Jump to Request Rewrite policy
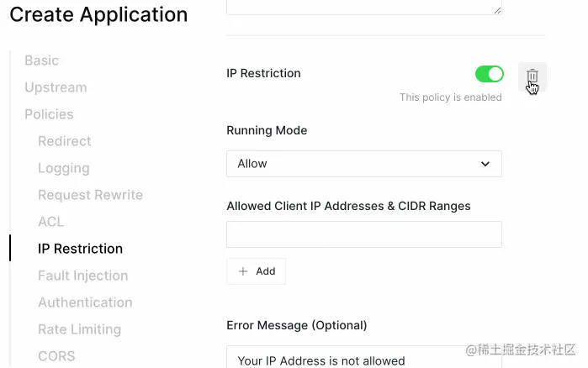Image resolution: width=588 pixels, height=368 pixels. click(90, 195)
